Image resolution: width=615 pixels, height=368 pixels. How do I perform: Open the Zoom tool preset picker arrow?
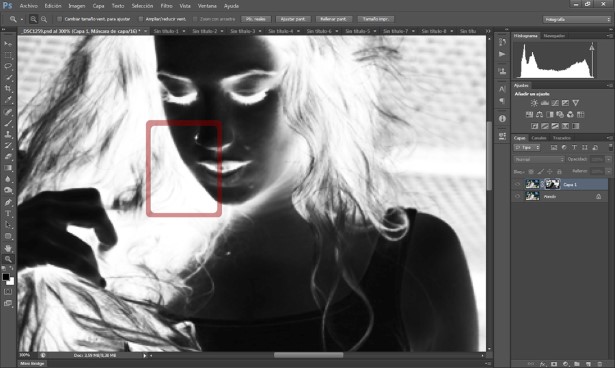[22, 19]
